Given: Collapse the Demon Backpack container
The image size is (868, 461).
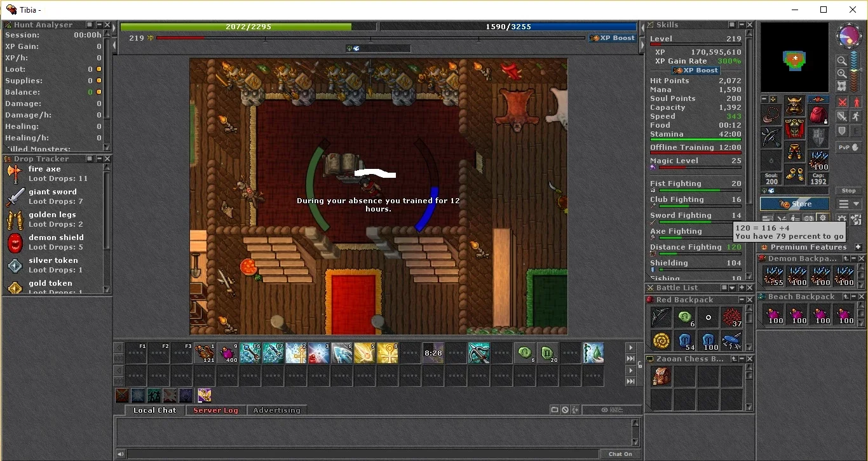Looking at the screenshot, I should click(x=853, y=258).
